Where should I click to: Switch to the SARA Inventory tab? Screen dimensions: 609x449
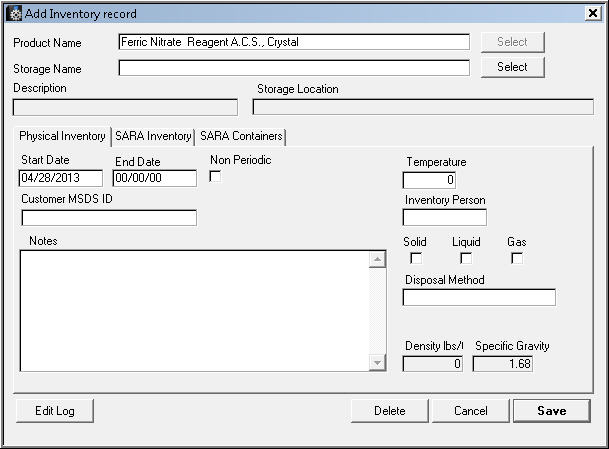[x=153, y=136]
